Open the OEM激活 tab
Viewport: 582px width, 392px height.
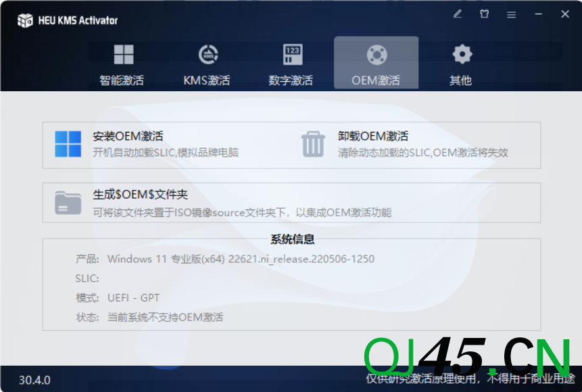(x=376, y=63)
